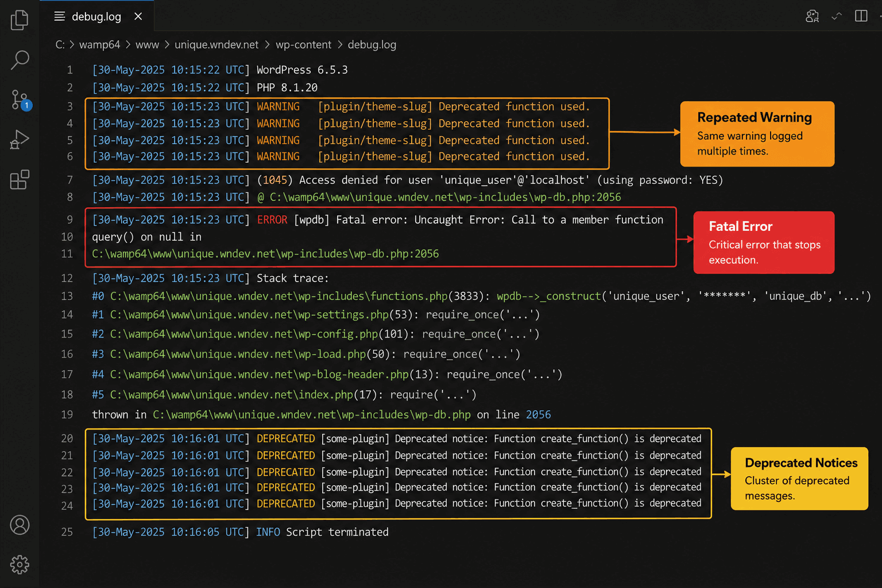Viewport: 882px width, 588px height.
Task: Open index.php path in stack frame #5
Action: [231, 394]
